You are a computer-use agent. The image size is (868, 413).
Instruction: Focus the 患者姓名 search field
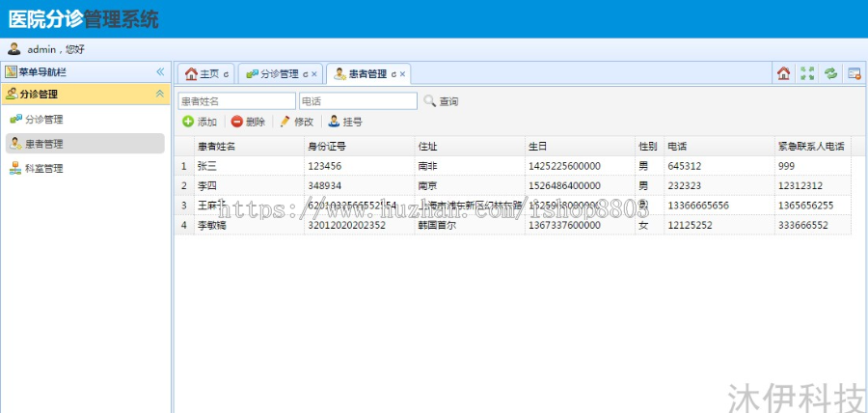click(x=237, y=101)
